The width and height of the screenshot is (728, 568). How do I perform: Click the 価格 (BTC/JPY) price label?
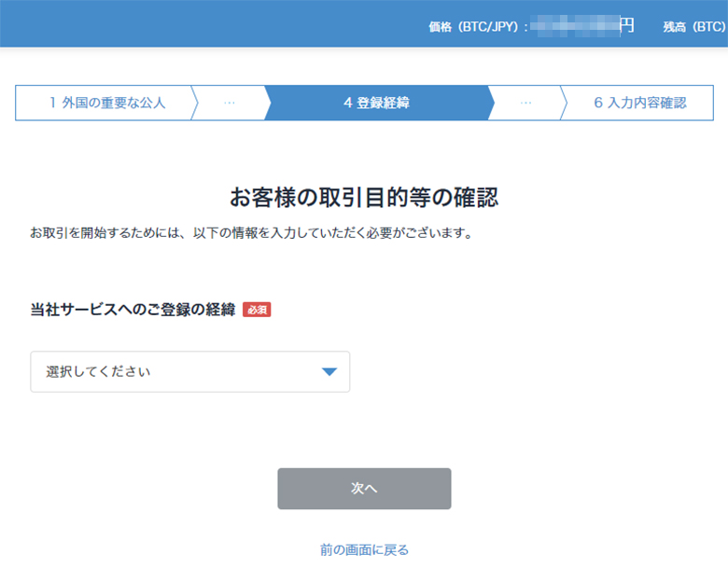[478, 27]
